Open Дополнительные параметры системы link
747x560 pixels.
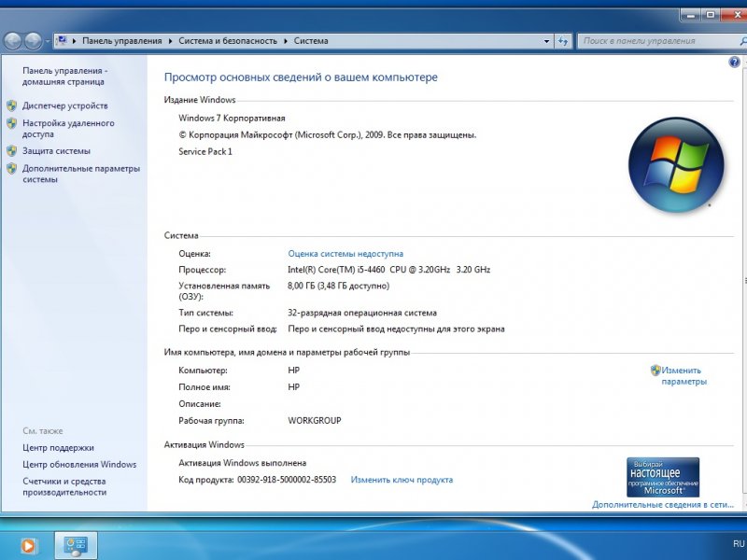click(x=81, y=174)
